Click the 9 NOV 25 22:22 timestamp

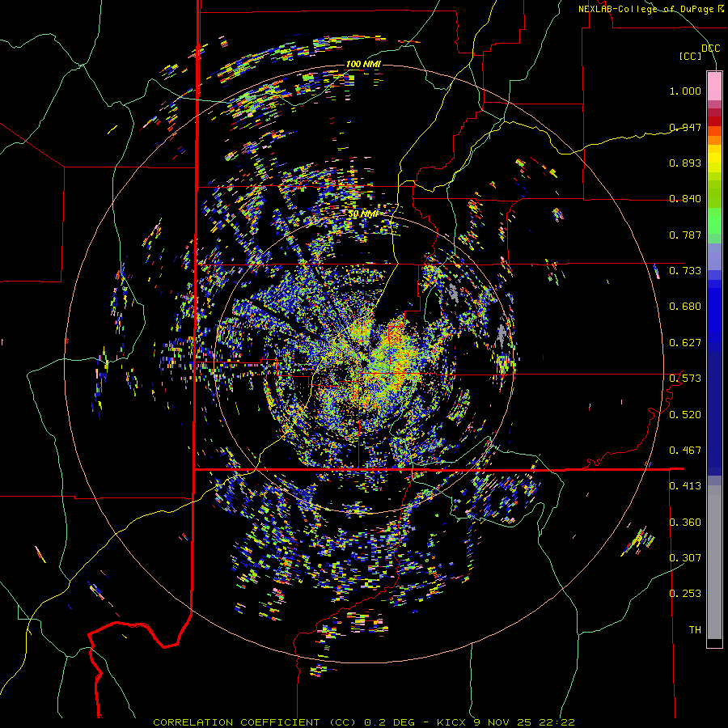point(523,722)
